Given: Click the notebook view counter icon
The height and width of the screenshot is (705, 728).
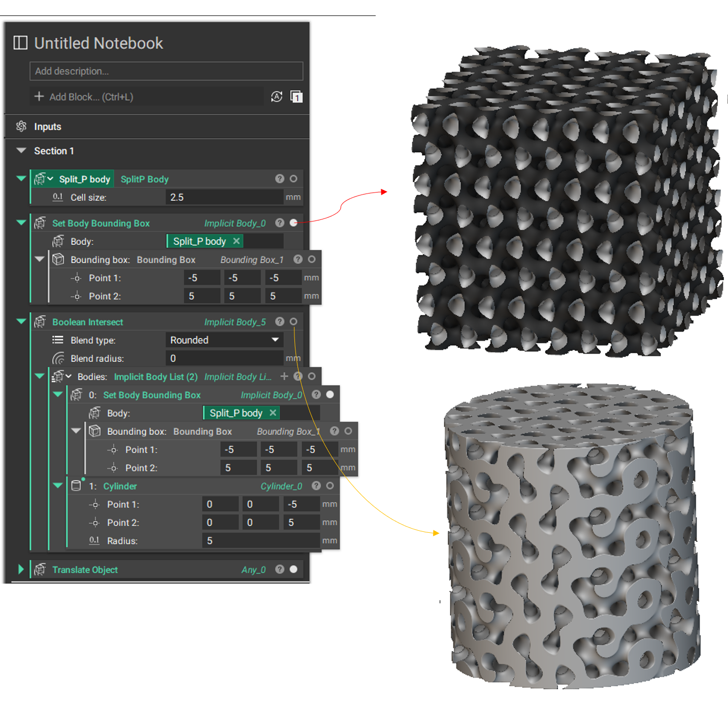Looking at the screenshot, I should pyautogui.click(x=296, y=97).
